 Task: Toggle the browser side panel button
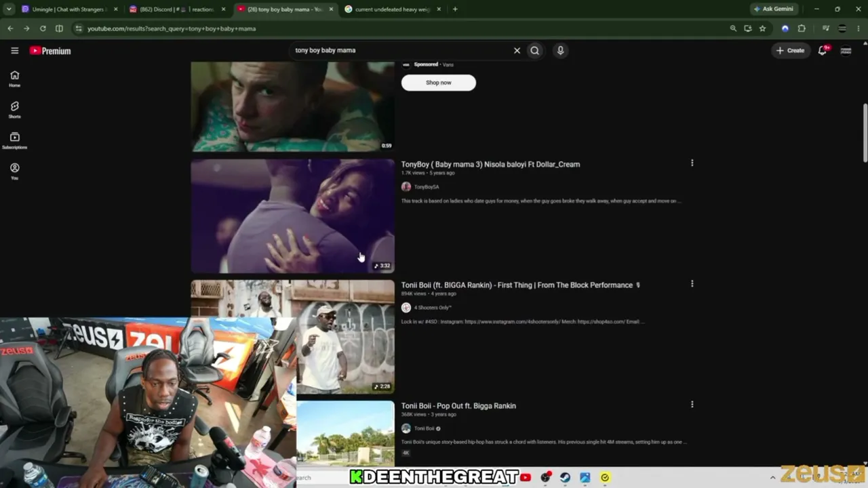click(x=59, y=28)
